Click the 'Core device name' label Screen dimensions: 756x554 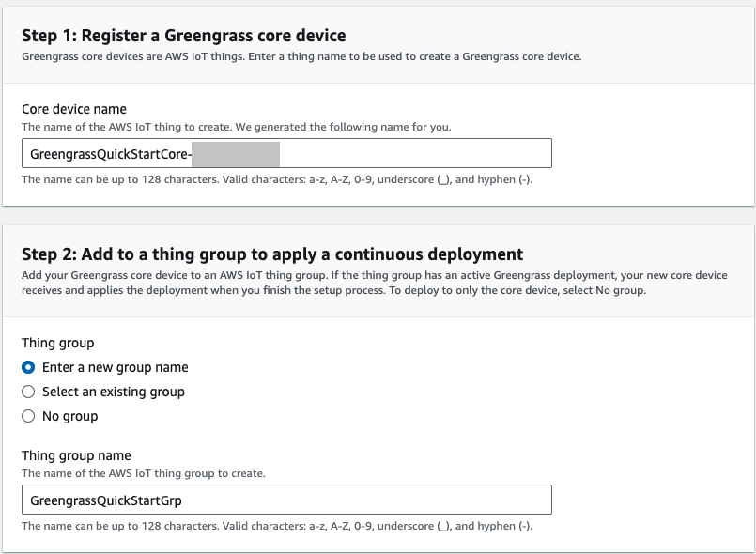click(74, 109)
